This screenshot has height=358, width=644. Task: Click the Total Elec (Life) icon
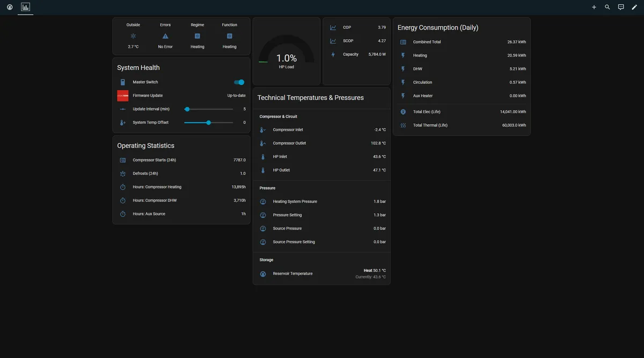click(x=403, y=112)
